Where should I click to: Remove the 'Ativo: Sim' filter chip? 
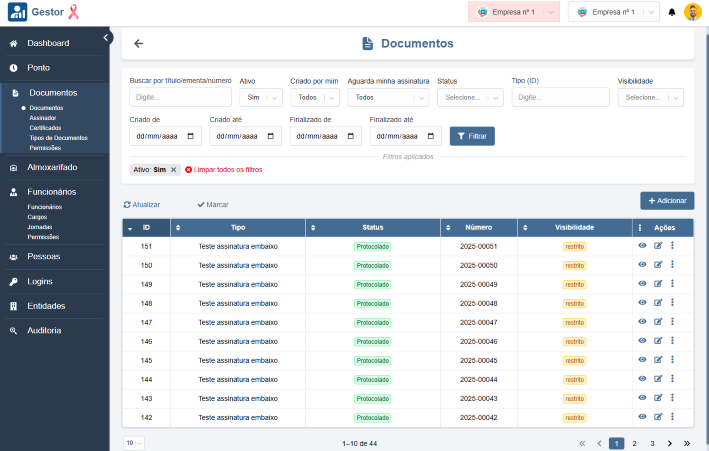[174, 169]
